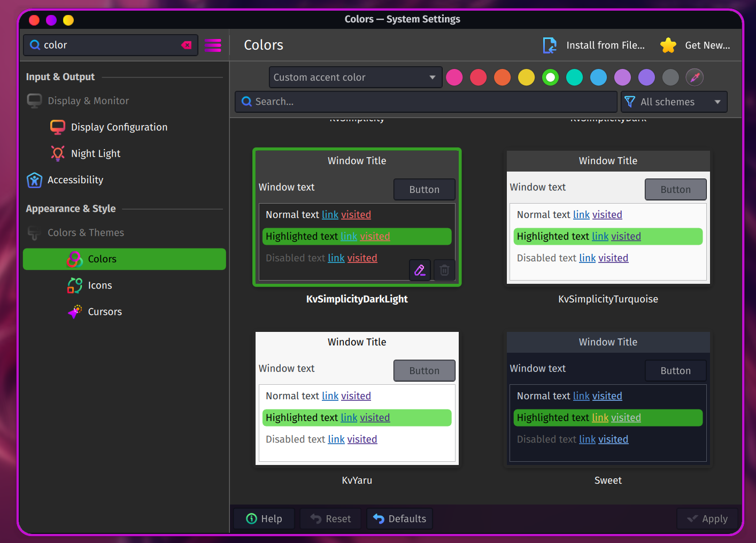This screenshot has width=756, height=543.
Task: Select the yellow accent color swatch
Action: [x=526, y=77]
